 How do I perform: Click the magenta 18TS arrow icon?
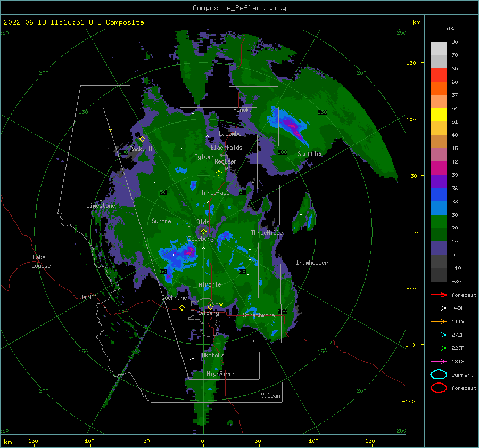439,361
